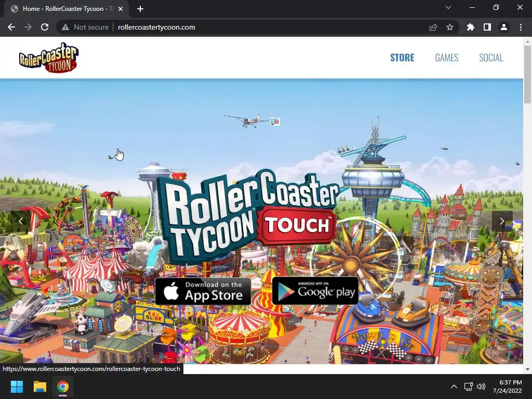Click the URL address bar

coord(258,27)
